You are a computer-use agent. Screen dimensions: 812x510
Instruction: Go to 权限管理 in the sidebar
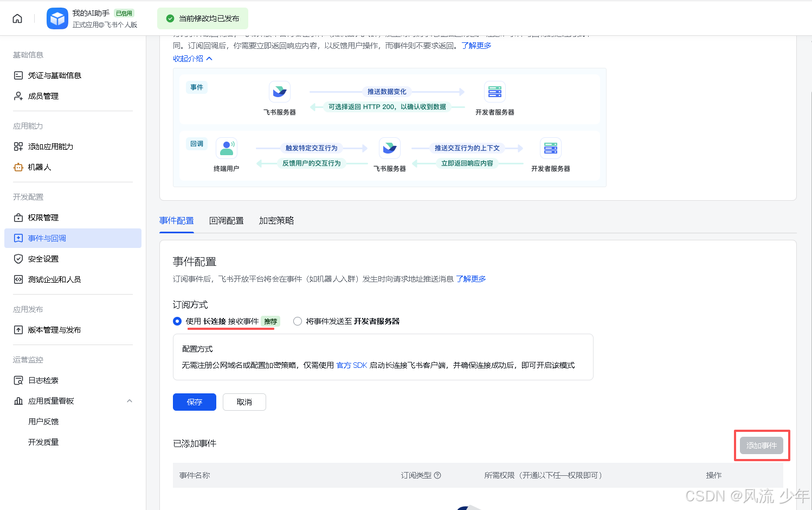(43, 218)
